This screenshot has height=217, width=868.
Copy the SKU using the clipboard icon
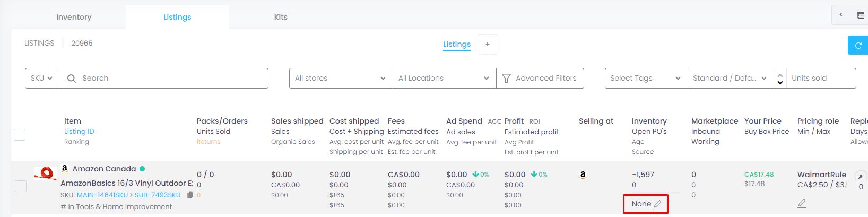coord(190,195)
